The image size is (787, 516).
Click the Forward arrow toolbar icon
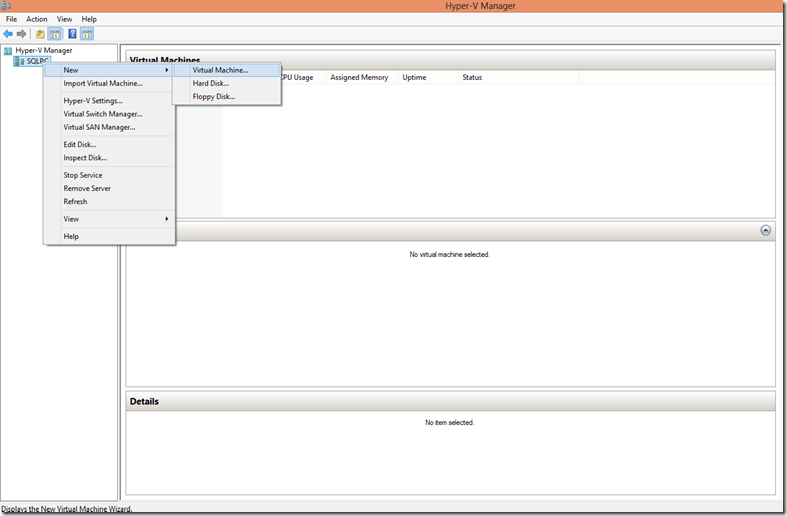point(21,34)
